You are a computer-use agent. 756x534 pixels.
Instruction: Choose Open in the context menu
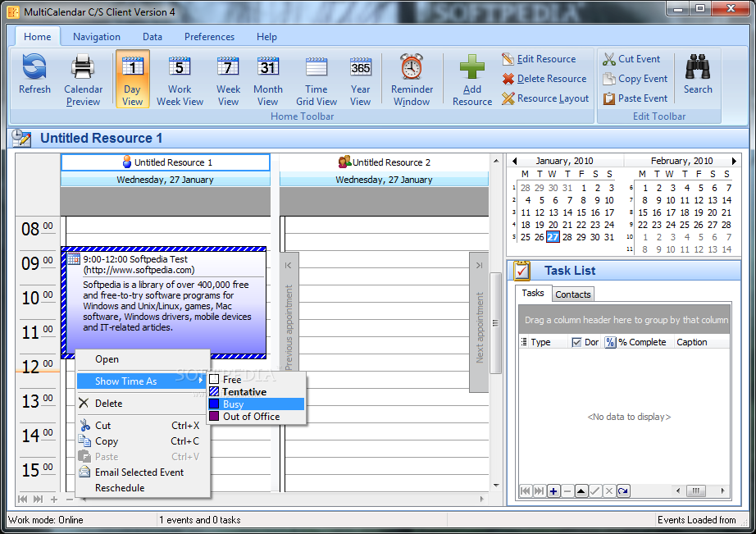[x=143, y=359]
